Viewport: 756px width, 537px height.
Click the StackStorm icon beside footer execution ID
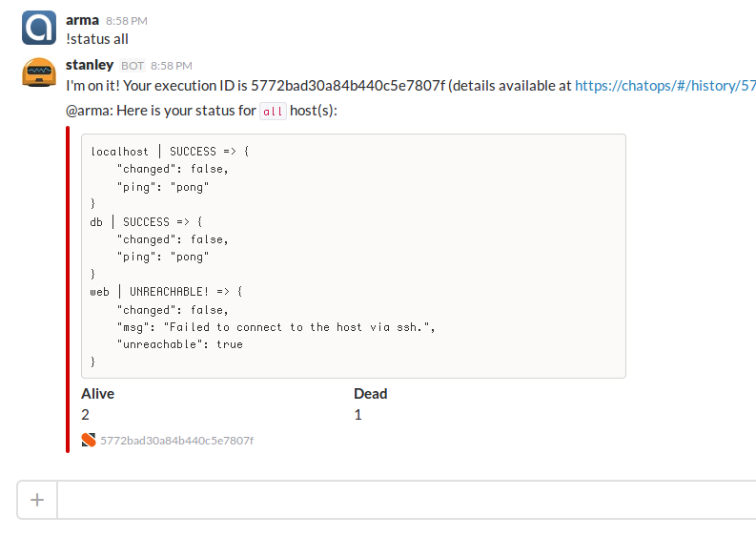click(89, 440)
